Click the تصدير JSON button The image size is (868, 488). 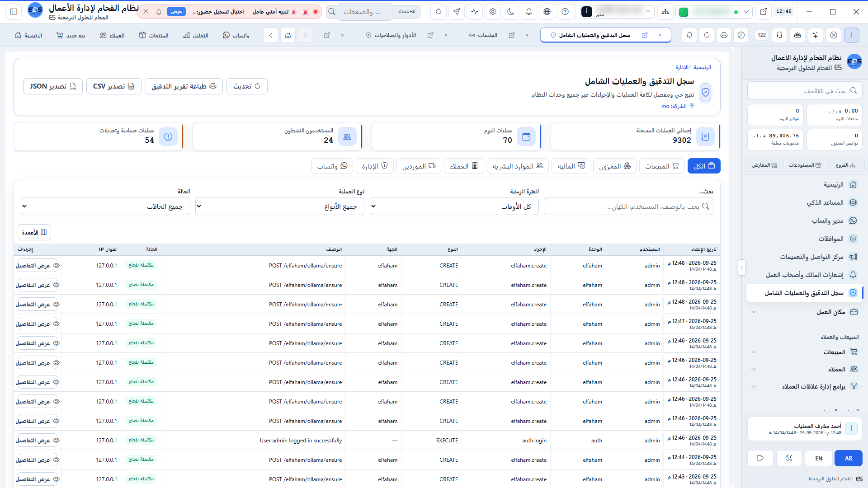tap(52, 86)
